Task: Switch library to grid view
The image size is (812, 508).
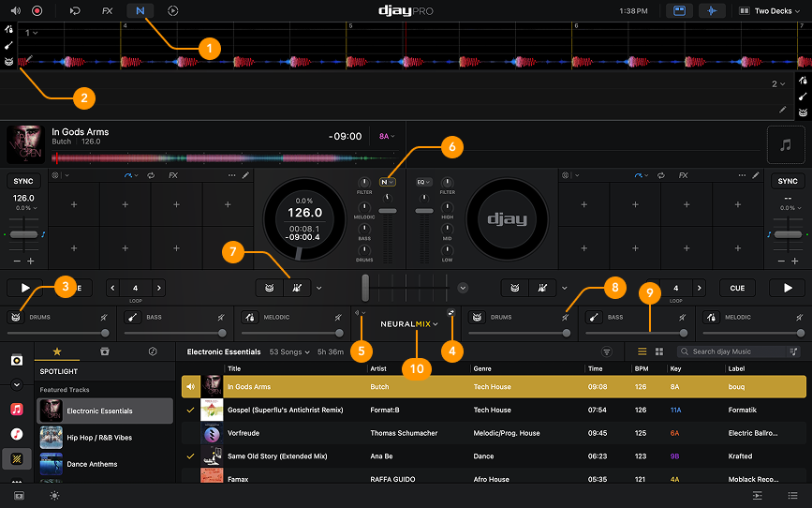Action: 658,352
